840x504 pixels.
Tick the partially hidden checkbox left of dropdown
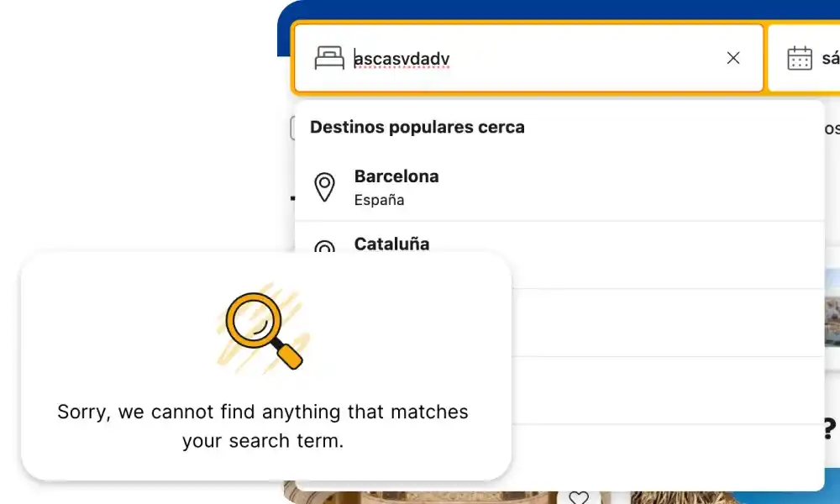[292, 128]
